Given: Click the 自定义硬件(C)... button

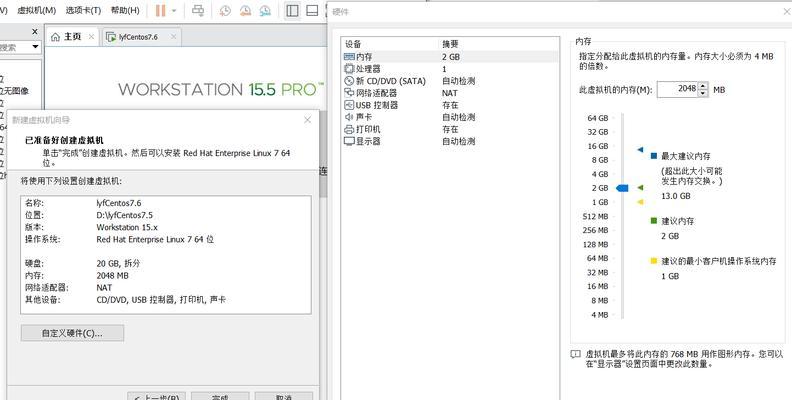Looking at the screenshot, I should (72, 333).
